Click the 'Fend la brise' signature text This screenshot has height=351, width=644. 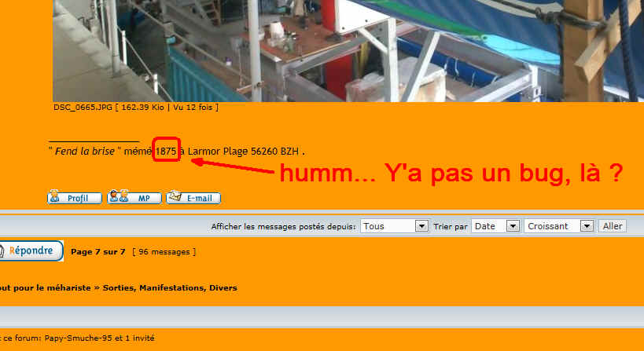pyautogui.click(x=86, y=151)
